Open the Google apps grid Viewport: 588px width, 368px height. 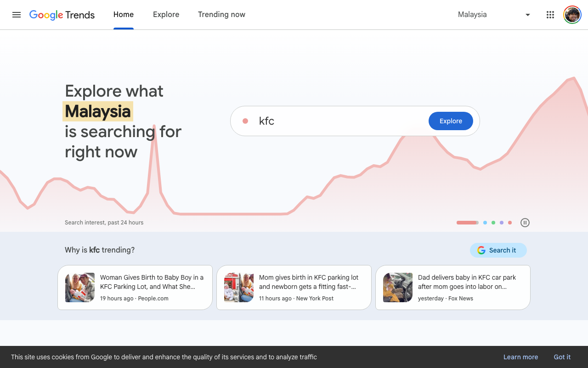(x=550, y=15)
